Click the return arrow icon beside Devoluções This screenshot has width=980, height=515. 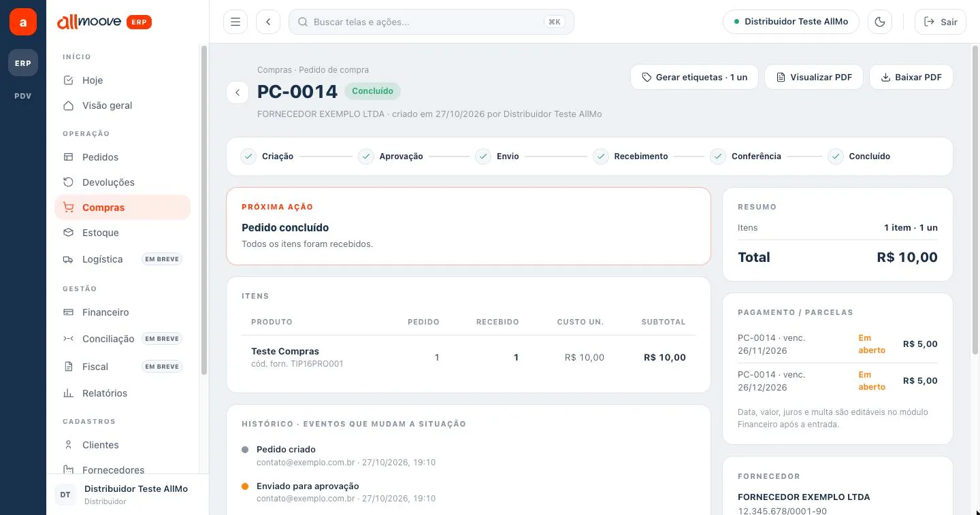[68, 182]
